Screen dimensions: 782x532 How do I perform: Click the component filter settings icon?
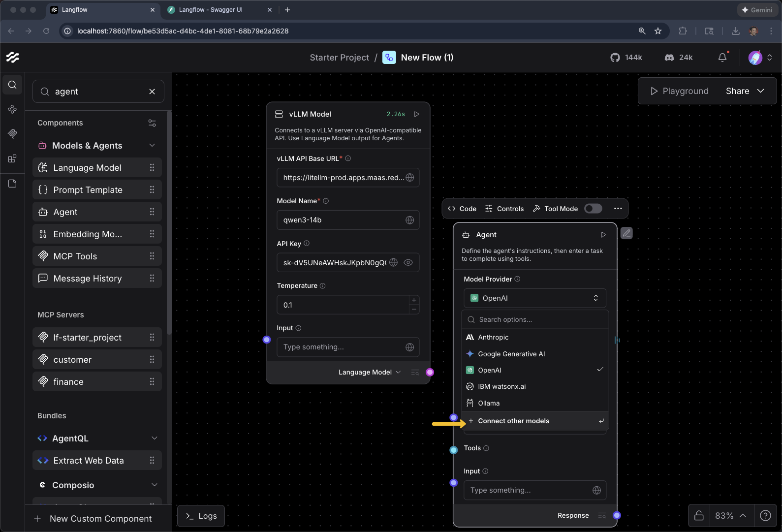pyautogui.click(x=152, y=123)
